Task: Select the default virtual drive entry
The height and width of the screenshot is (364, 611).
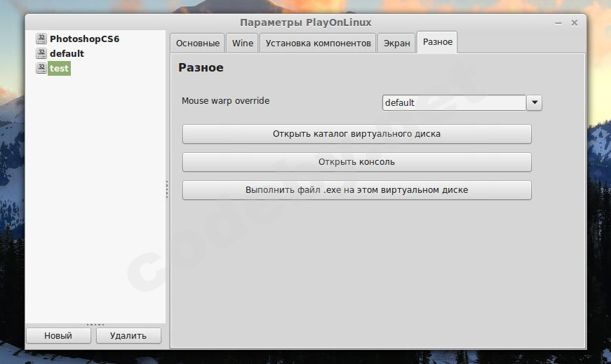Action: pos(67,53)
